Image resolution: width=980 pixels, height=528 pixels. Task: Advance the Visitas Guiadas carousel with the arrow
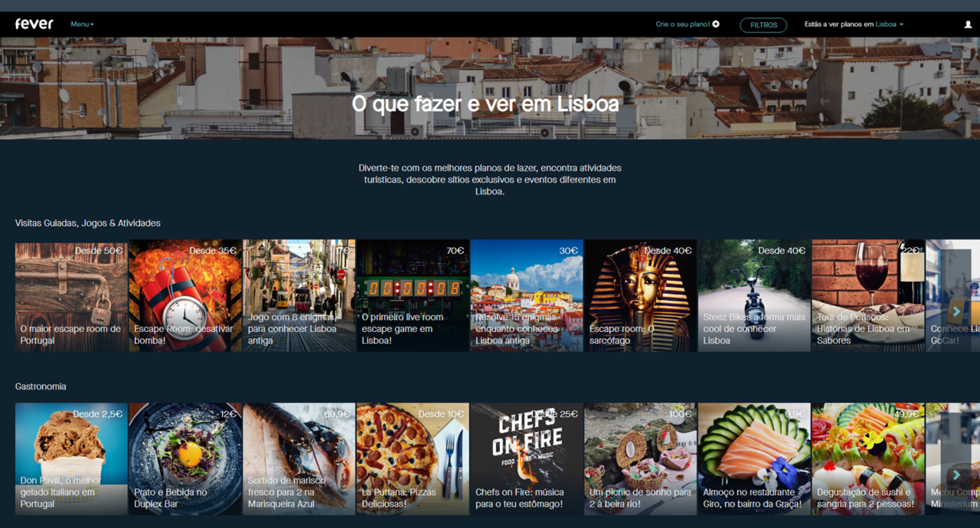point(955,311)
